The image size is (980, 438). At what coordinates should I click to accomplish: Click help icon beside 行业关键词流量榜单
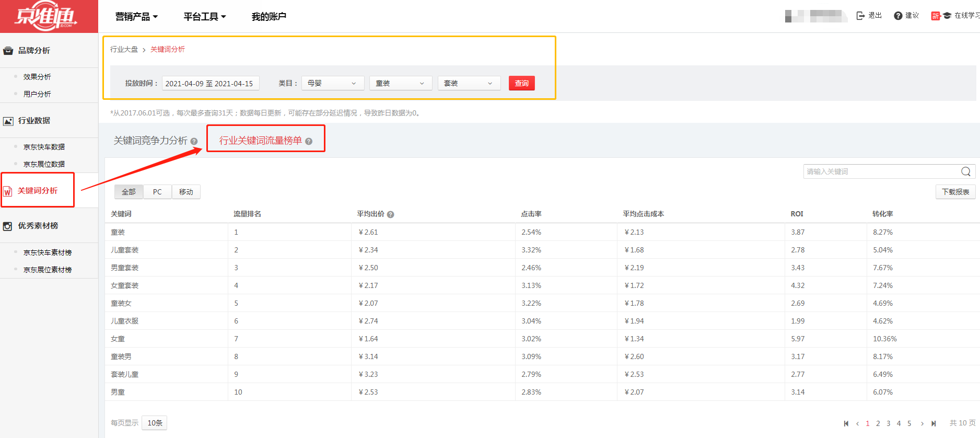pos(309,141)
